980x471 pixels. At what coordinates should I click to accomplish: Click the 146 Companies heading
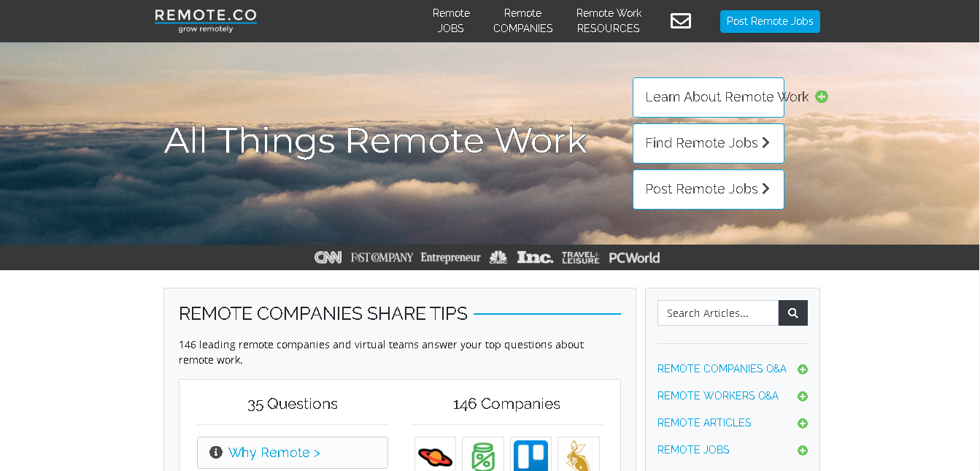[x=506, y=404]
